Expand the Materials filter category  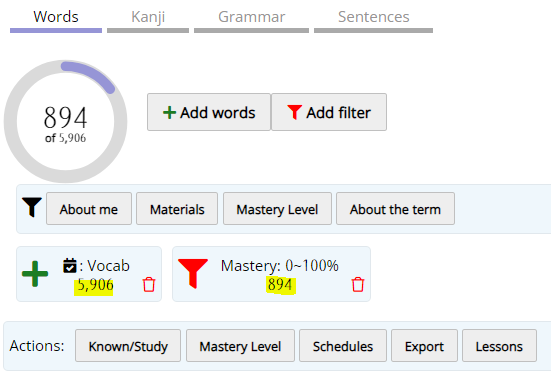177,209
